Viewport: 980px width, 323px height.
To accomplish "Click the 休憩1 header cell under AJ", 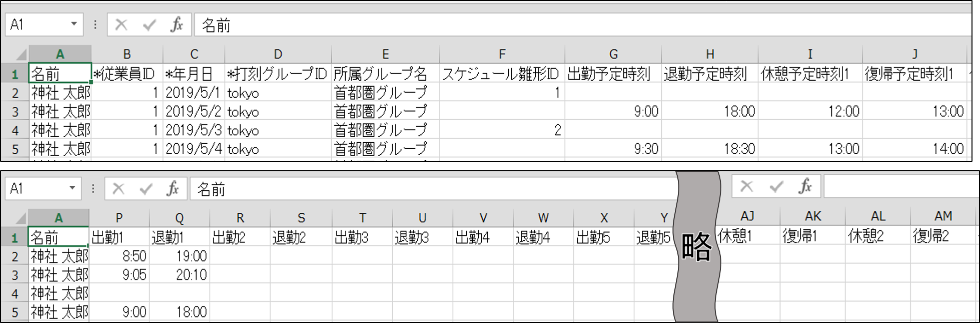I will 747,235.
